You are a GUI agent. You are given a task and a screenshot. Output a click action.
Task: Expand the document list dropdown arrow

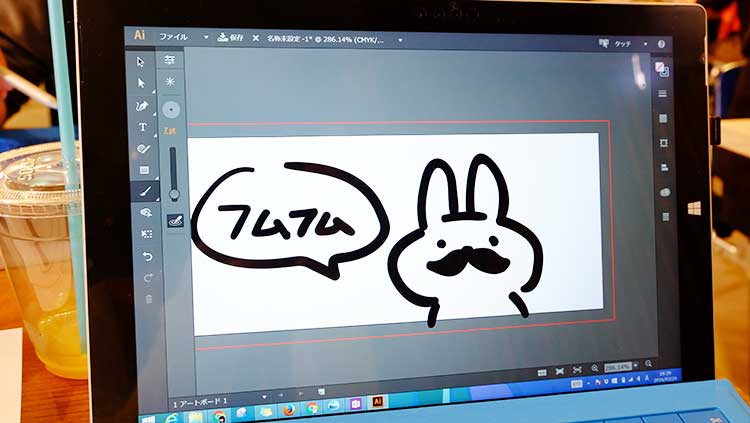(x=400, y=41)
